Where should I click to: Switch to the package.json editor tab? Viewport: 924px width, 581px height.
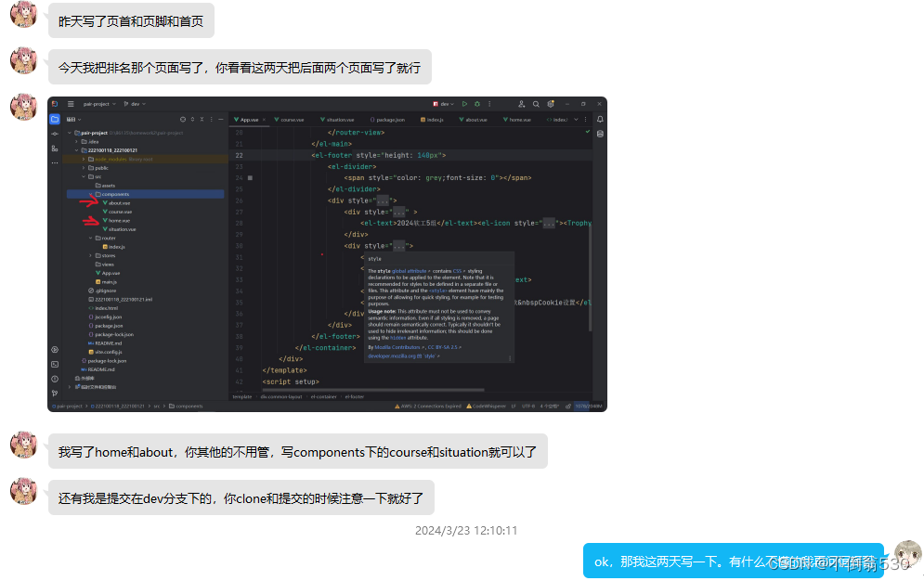(387, 120)
